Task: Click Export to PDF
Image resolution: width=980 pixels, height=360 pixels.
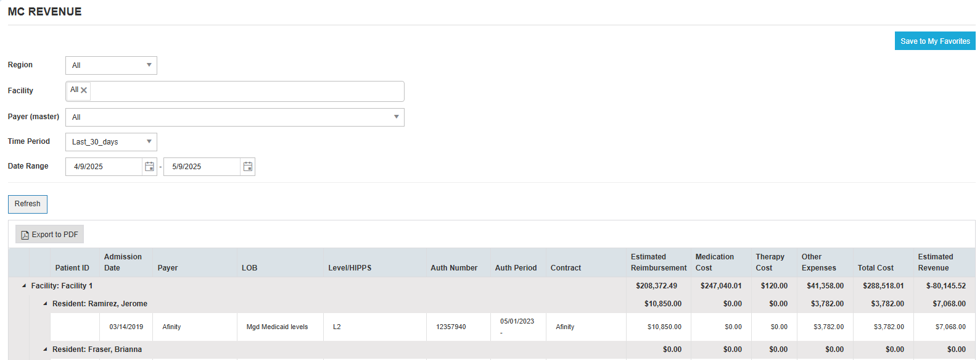Action: [x=50, y=235]
